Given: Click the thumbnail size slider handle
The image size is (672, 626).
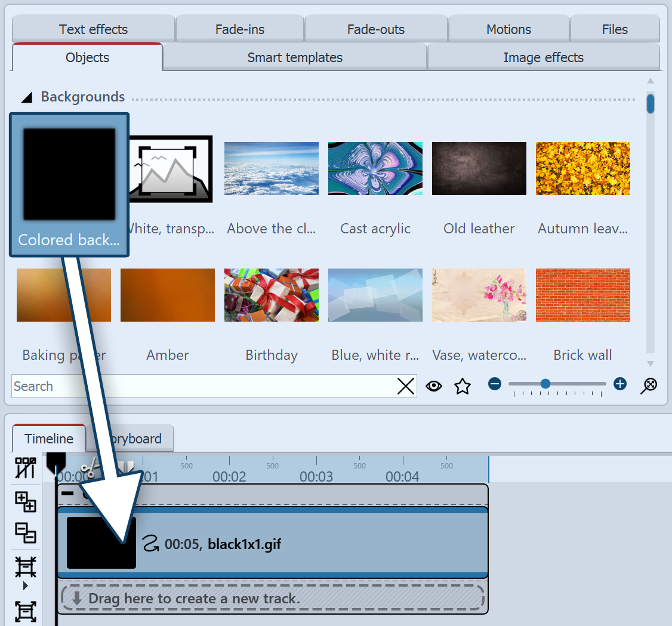Looking at the screenshot, I should pyautogui.click(x=545, y=384).
